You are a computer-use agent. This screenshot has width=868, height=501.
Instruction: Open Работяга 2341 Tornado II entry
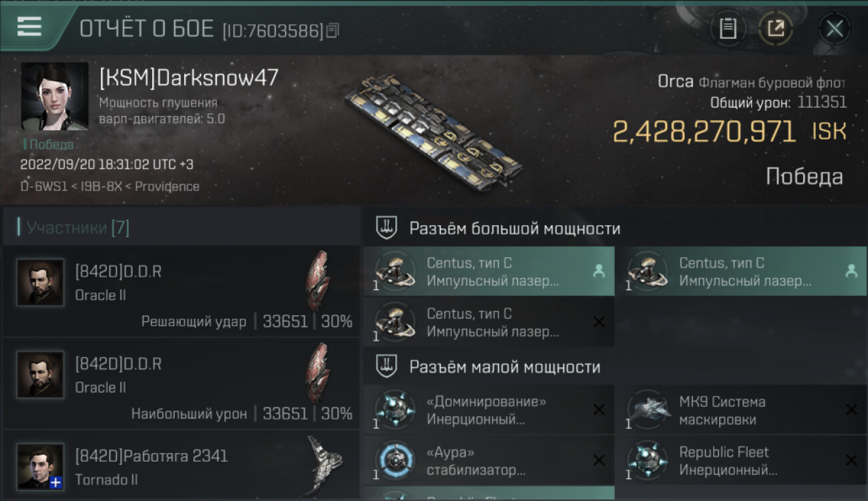tap(182, 466)
